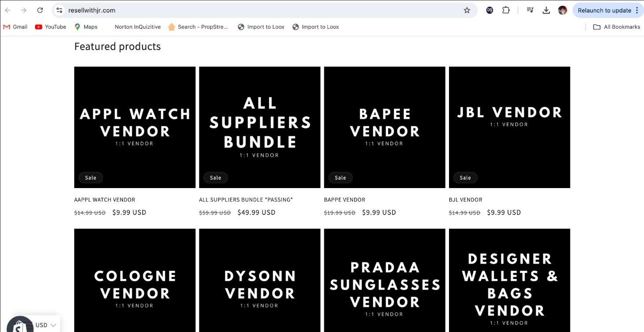This screenshot has height=332, width=644.
Task: Bookmark this page with the star icon
Action: click(x=467, y=10)
